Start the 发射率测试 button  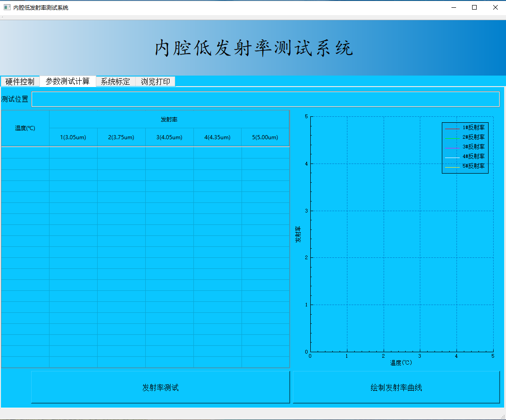[x=160, y=387]
